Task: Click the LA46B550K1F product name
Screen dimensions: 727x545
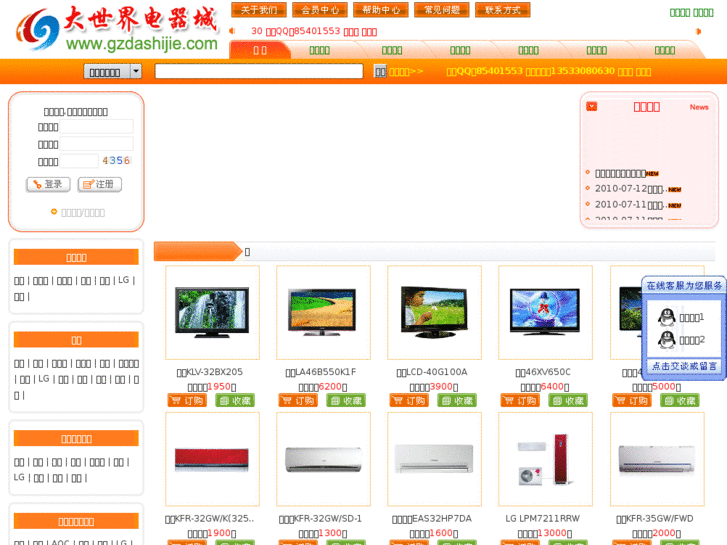Action: tap(321, 372)
